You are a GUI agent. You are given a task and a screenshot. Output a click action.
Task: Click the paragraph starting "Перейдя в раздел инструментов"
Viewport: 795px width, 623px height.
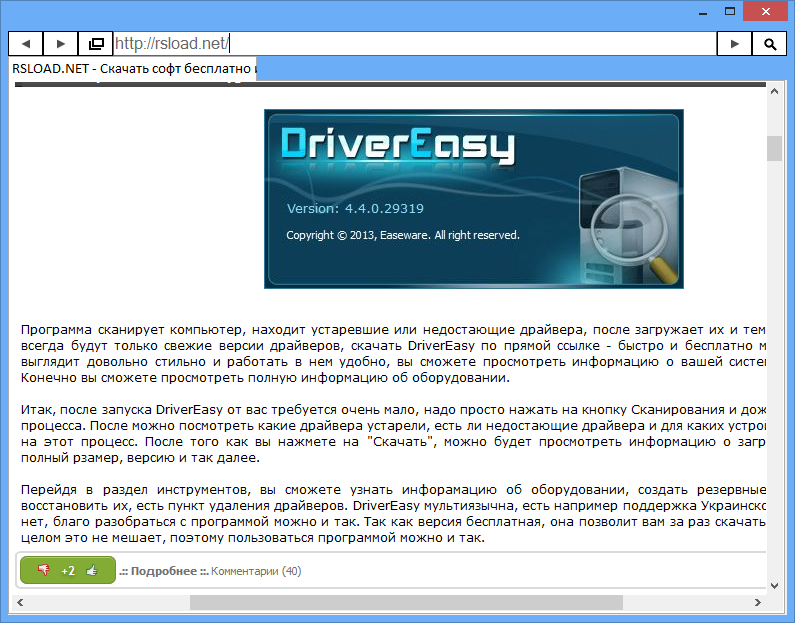(393, 514)
